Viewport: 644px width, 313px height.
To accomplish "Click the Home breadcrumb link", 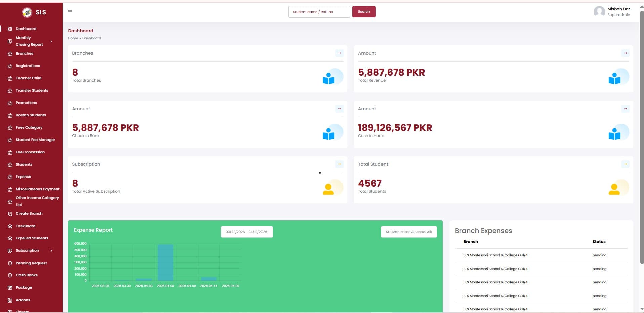I will coord(73,38).
